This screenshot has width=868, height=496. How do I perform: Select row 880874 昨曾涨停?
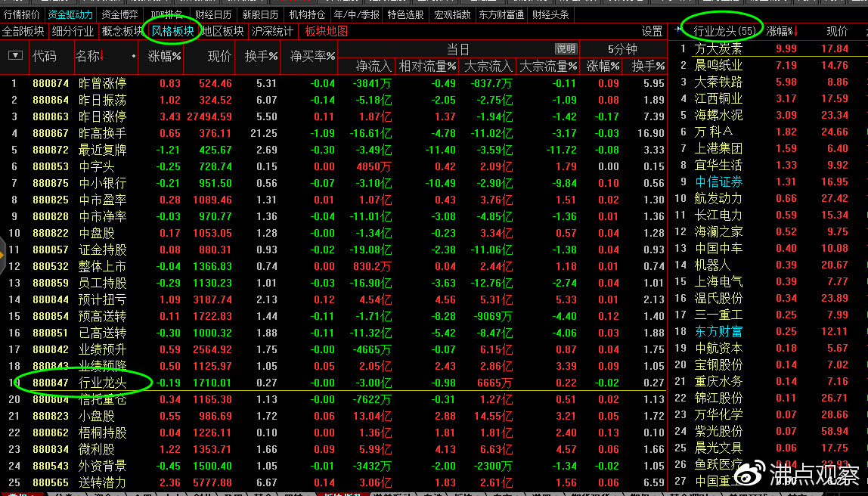[x=334, y=83]
